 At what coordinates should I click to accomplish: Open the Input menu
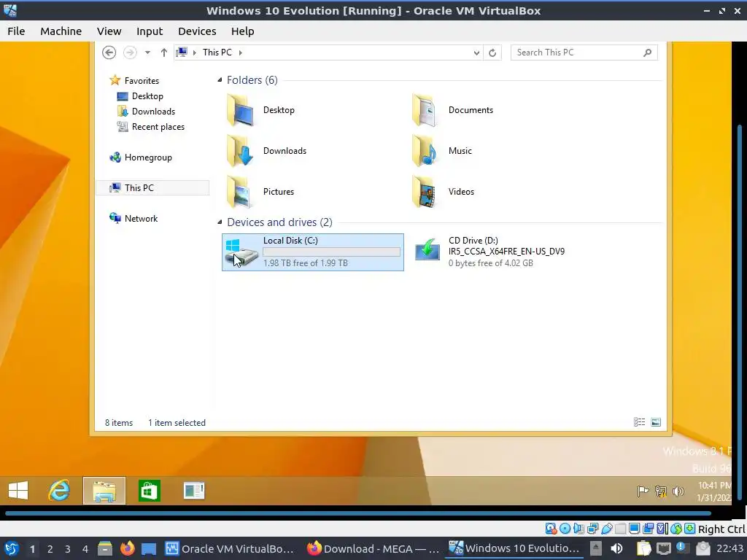click(150, 31)
